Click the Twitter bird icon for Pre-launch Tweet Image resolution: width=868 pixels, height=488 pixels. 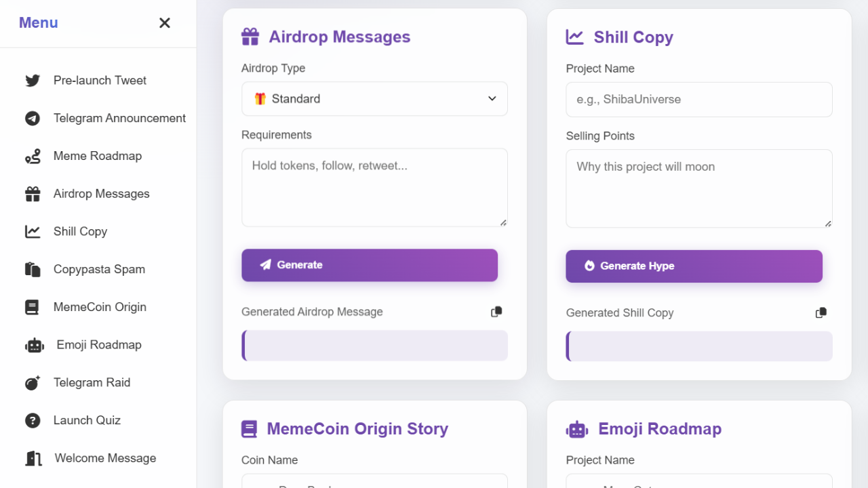tap(33, 81)
